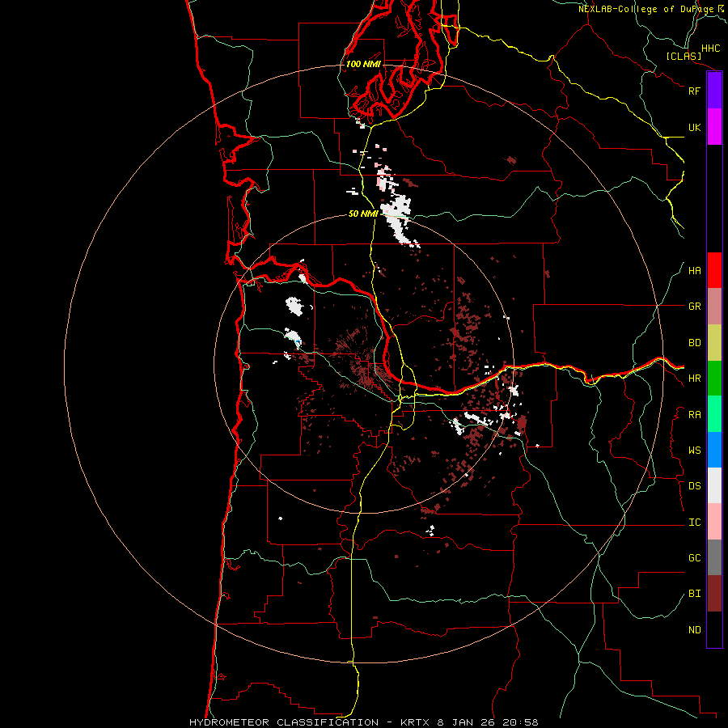Click the BI legend label
728x728 pixels.
(x=694, y=594)
